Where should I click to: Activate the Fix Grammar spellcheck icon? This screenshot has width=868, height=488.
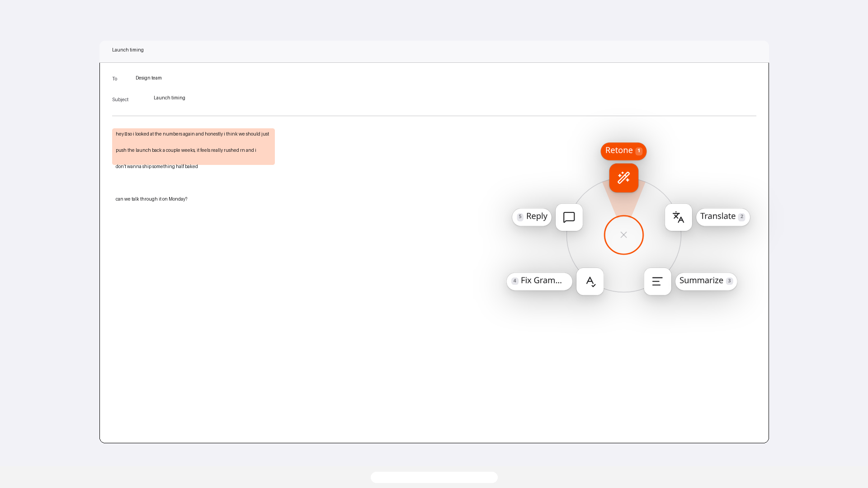click(x=590, y=282)
